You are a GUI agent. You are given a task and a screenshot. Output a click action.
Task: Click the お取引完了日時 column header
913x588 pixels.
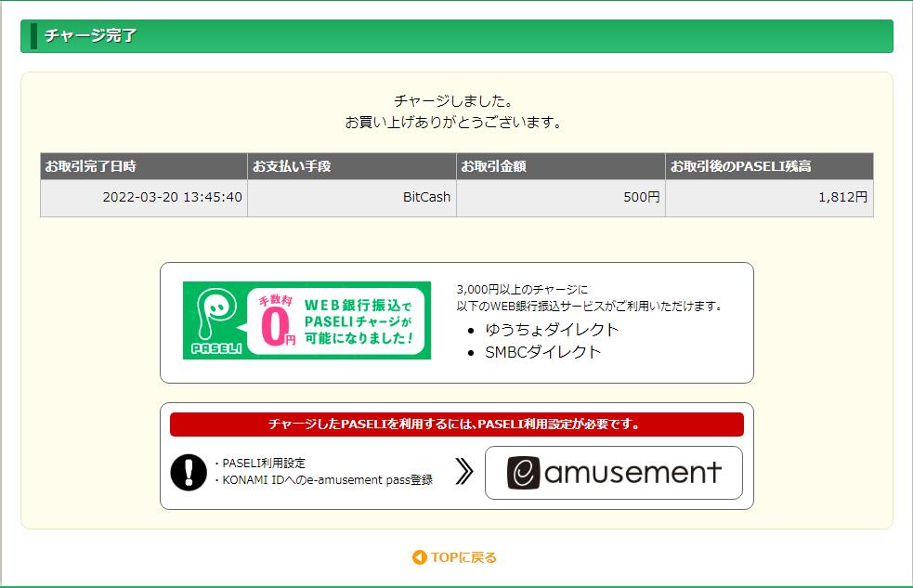click(91, 166)
